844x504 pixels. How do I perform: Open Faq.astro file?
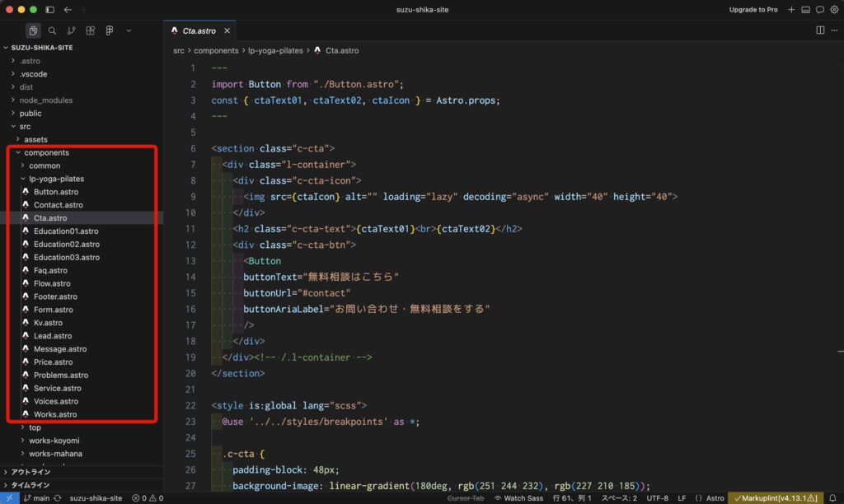[50, 270]
